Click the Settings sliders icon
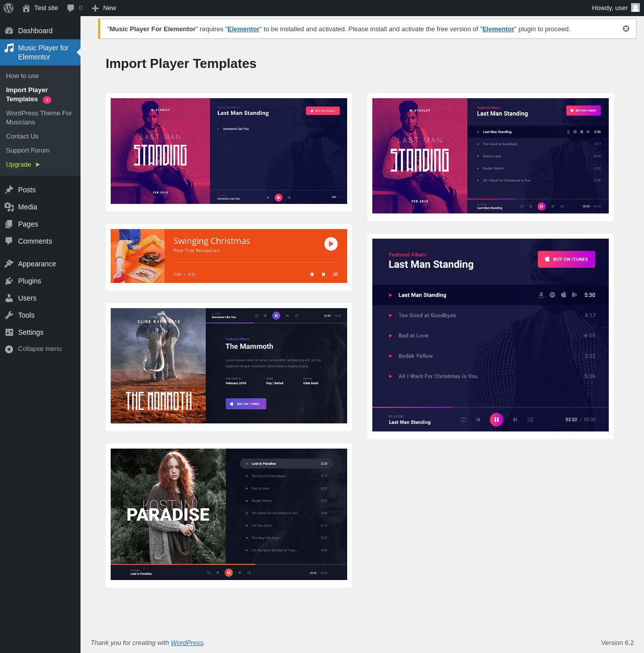 coord(9,332)
